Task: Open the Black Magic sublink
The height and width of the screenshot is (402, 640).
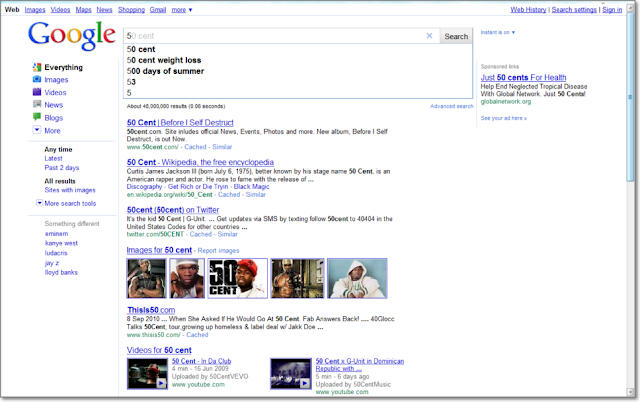Action: pyautogui.click(x=251, y=187)
